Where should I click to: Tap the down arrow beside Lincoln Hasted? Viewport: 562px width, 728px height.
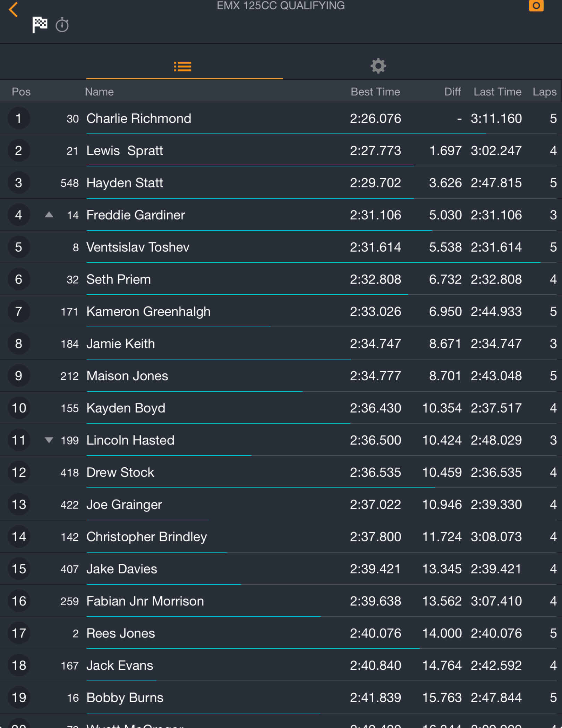[x=49, y=440]
